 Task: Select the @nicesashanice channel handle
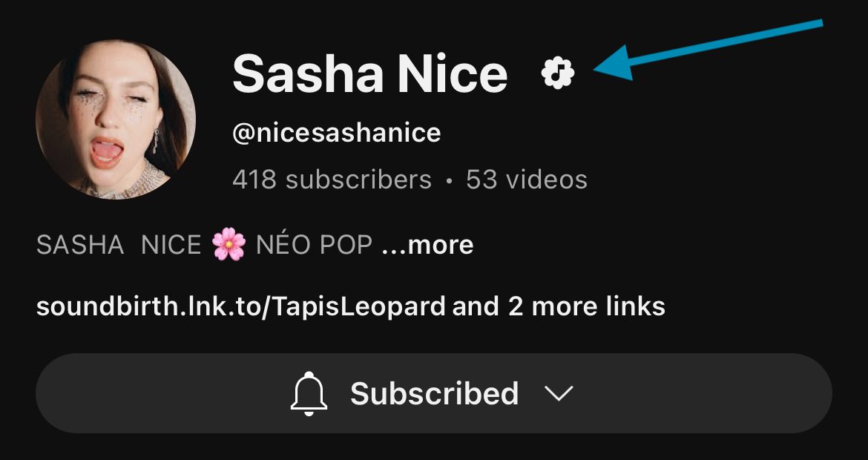(337, 133)
